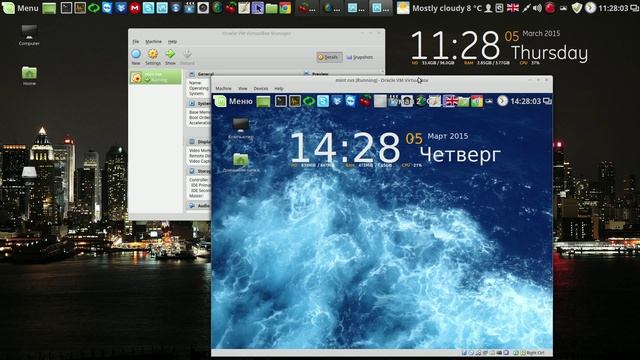This screenshot has height=360, width=640.
Task: Open Devices menu in running VM window
Action: (261, 89)
